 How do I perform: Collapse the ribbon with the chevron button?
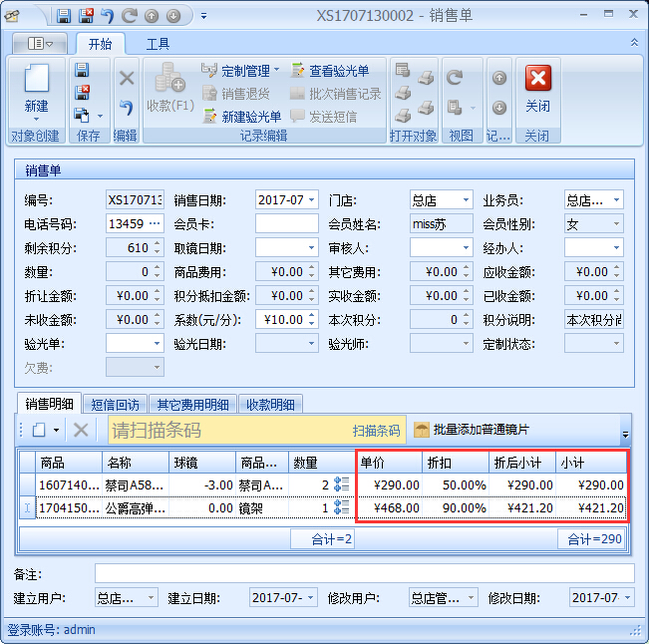(x=634, y=43)
